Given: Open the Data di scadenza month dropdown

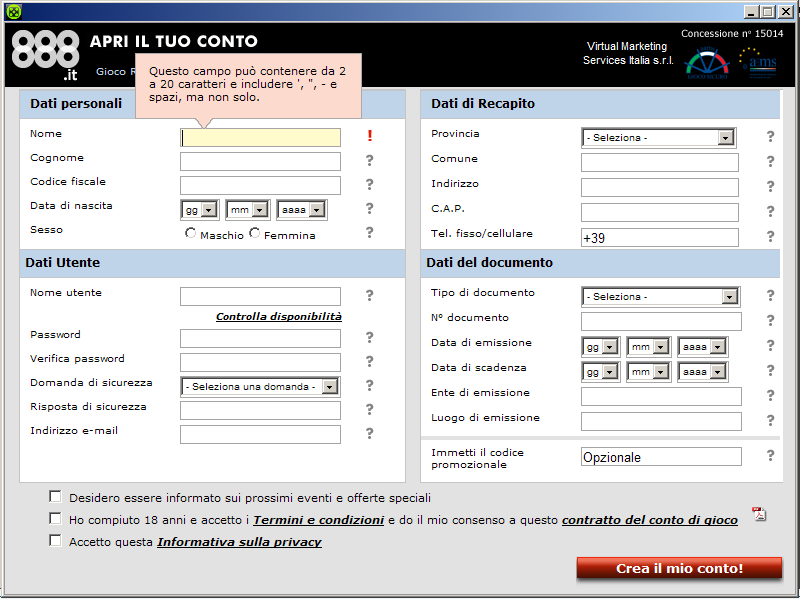Looking at the screenshot, I should [648, 372].
